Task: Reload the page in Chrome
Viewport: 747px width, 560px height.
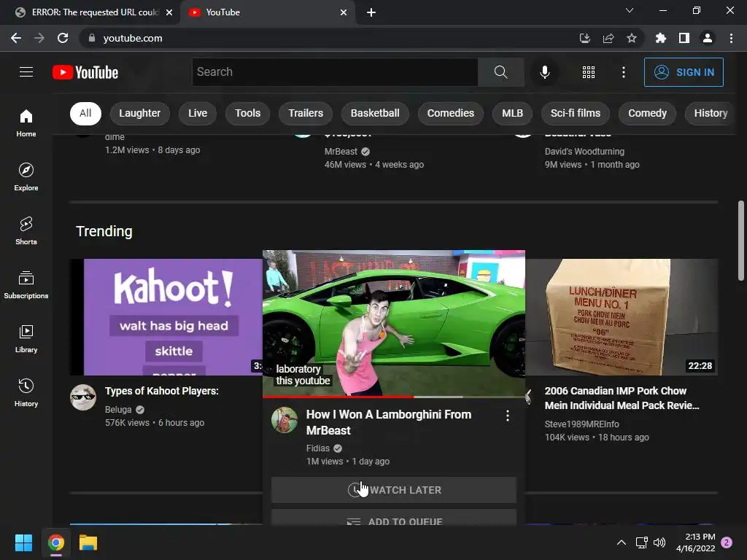Action: pos(63,38)
